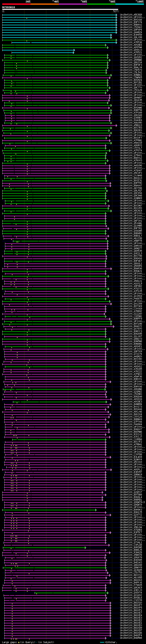Select hit label UniRef100_C3Z2Y8
This screenshot has width=146, height=644.
pyautogui.click(x=131, y=600)
